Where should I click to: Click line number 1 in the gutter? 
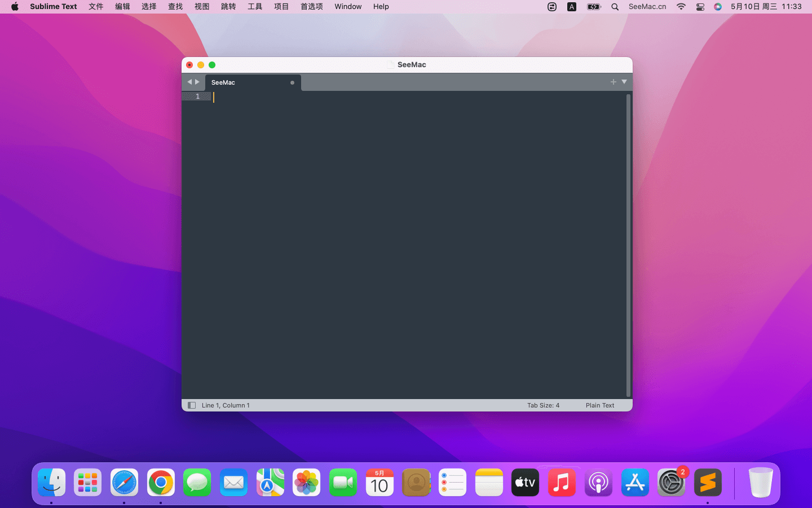[197, 97]
